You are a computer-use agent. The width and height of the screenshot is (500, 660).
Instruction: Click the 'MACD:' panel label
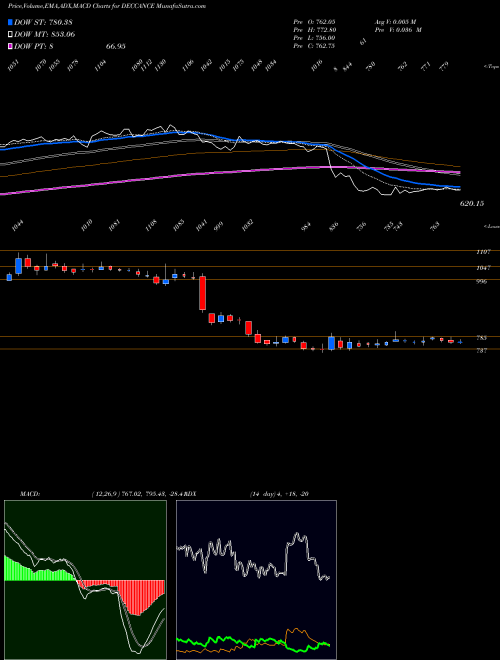(30, 494)
